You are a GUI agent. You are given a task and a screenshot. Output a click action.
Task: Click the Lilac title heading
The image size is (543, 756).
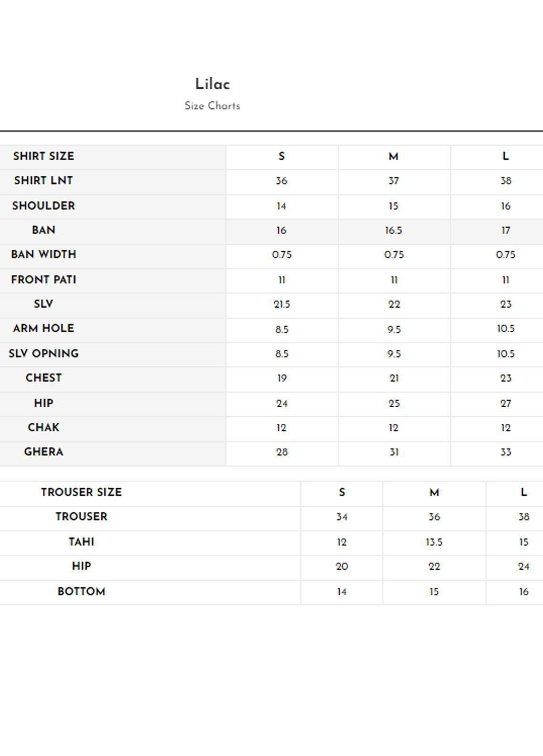coord(212,84)
